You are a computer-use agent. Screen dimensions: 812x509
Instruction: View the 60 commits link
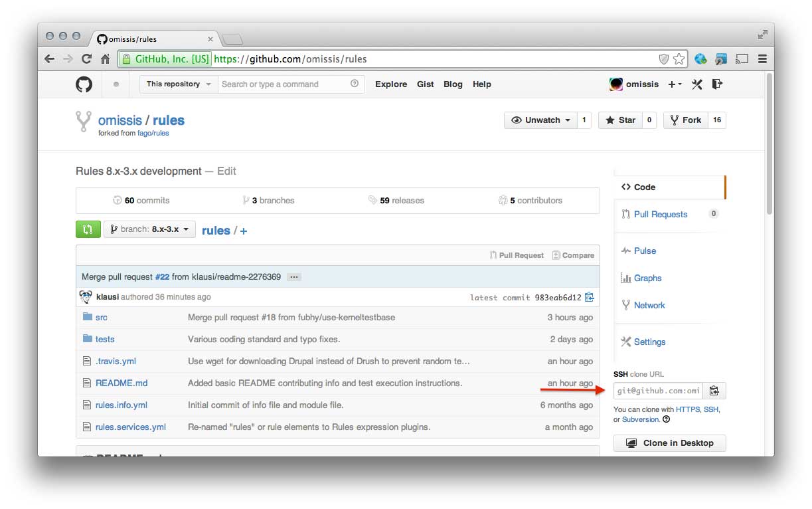141,200
